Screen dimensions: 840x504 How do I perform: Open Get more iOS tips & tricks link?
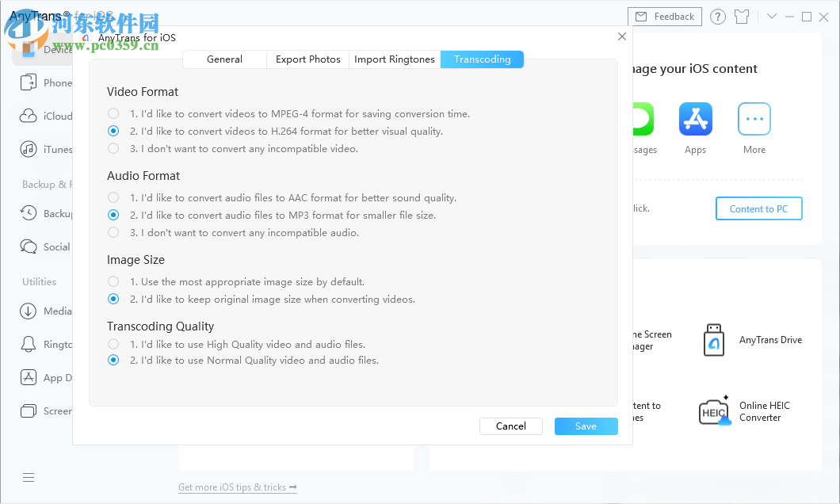237,487
